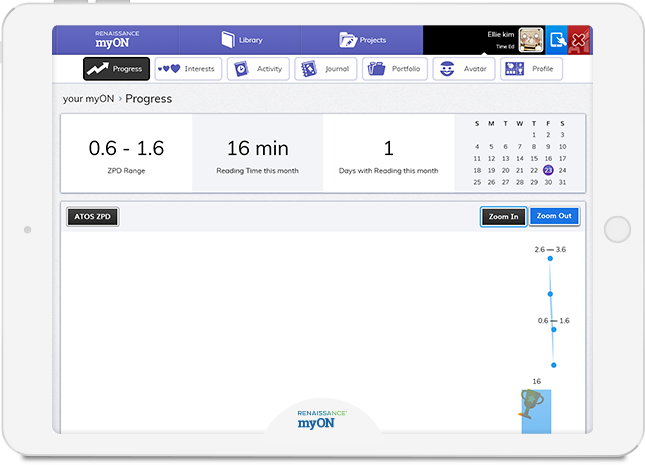This screenshot has height=465, width=645.
Task: Click the trophy icon on the blue bar
Action: coord(531,404)
